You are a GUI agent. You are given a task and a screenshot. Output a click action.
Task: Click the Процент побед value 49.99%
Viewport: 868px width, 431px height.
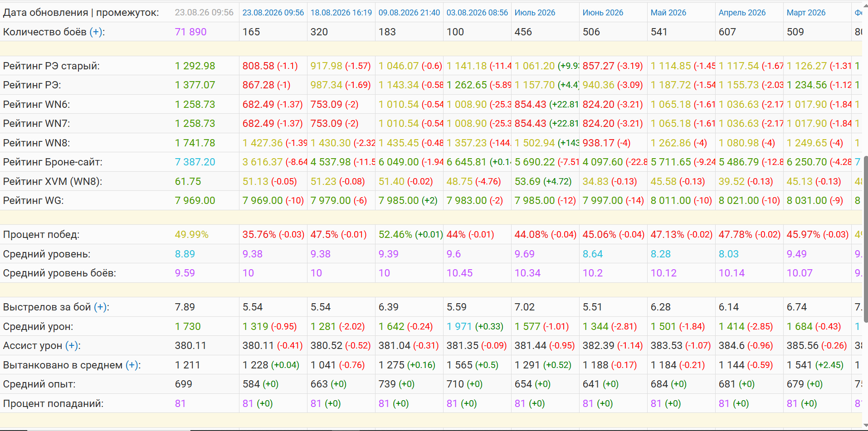[x=191, y=234]
